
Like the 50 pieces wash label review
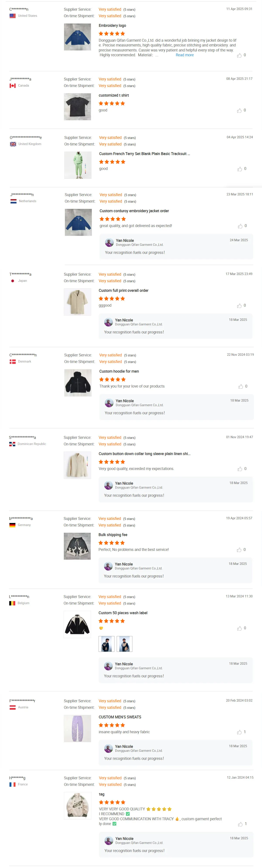pos(239,628)
